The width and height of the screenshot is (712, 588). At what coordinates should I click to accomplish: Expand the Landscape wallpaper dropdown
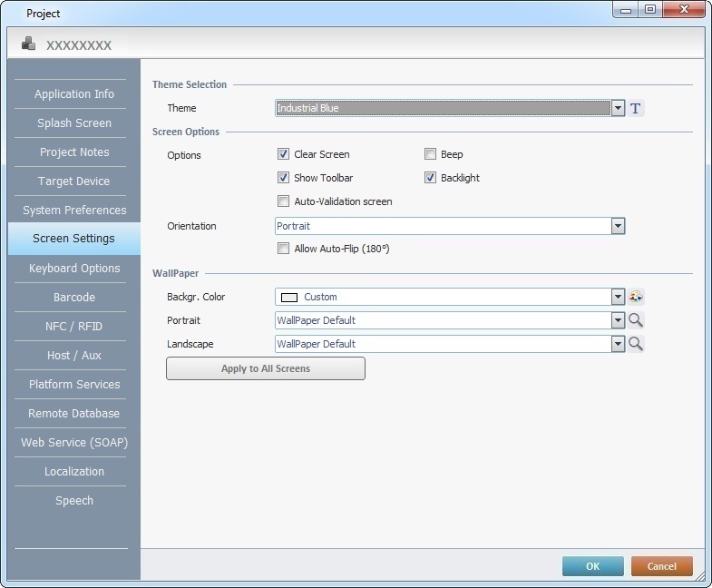618,344
